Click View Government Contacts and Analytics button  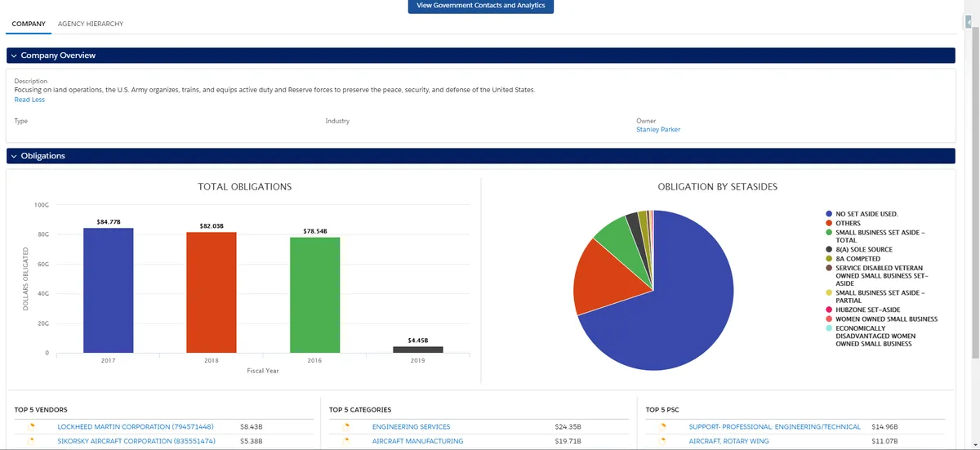(x=481, y=6)
